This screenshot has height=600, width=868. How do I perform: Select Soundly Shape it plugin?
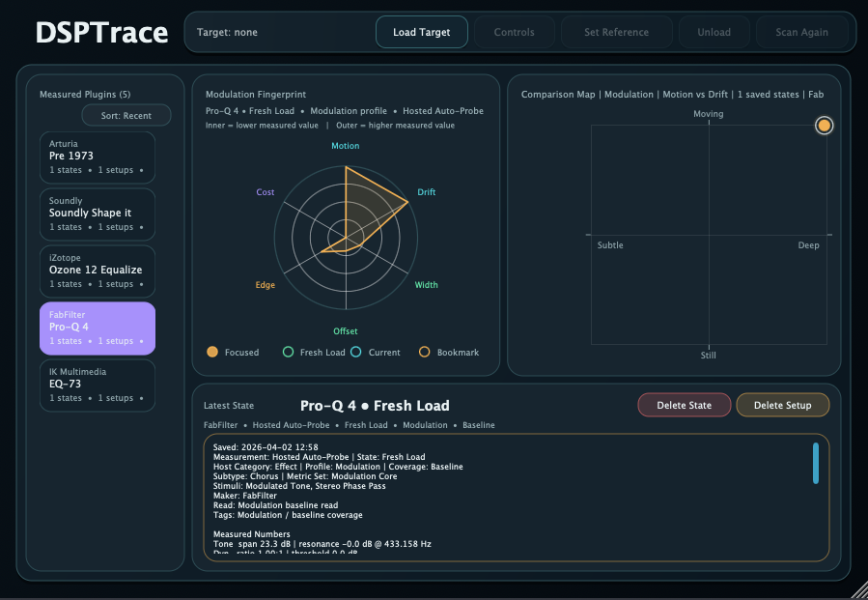(x=98, y=214)
